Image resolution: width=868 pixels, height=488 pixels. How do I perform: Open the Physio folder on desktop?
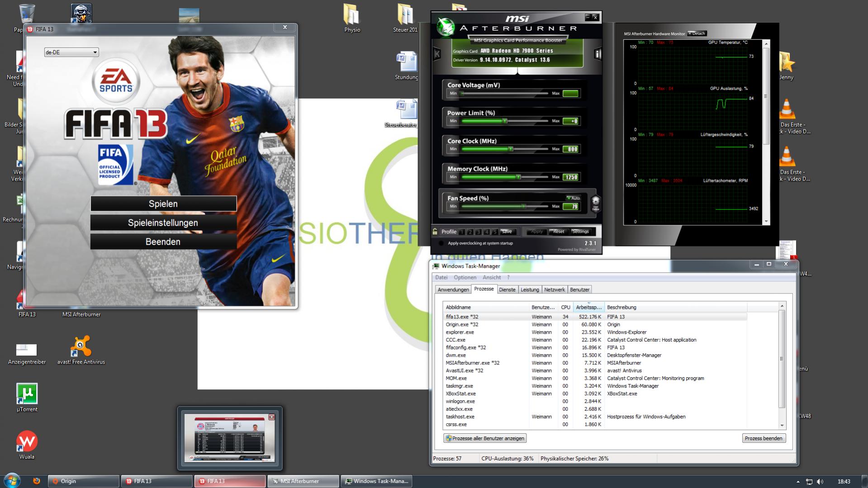point(352,19)
